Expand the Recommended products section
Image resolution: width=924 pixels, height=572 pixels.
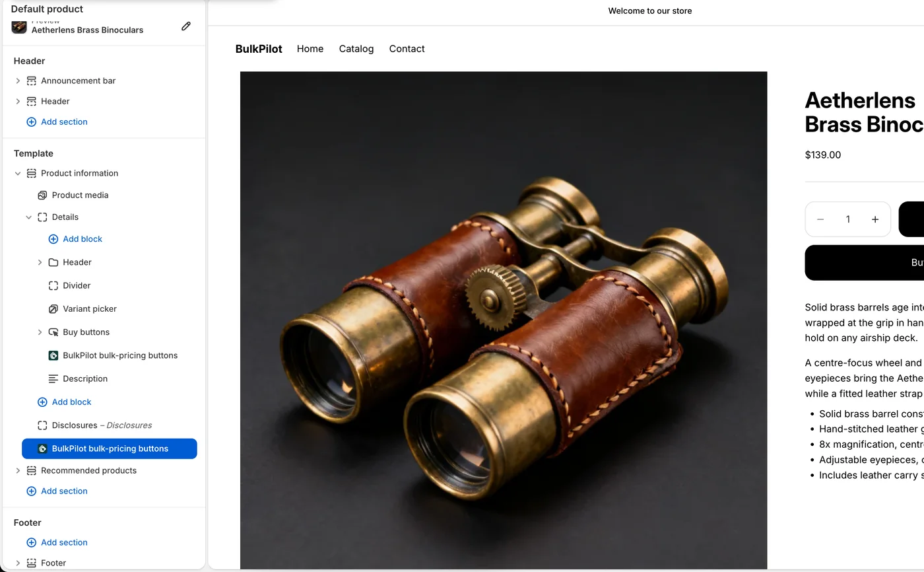18,470
